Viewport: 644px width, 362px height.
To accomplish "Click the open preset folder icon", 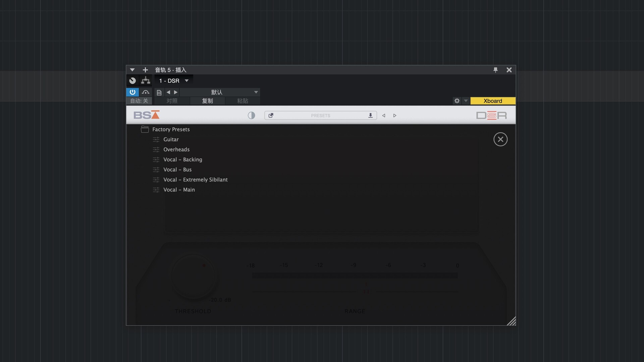I will (x=271, y=116).
